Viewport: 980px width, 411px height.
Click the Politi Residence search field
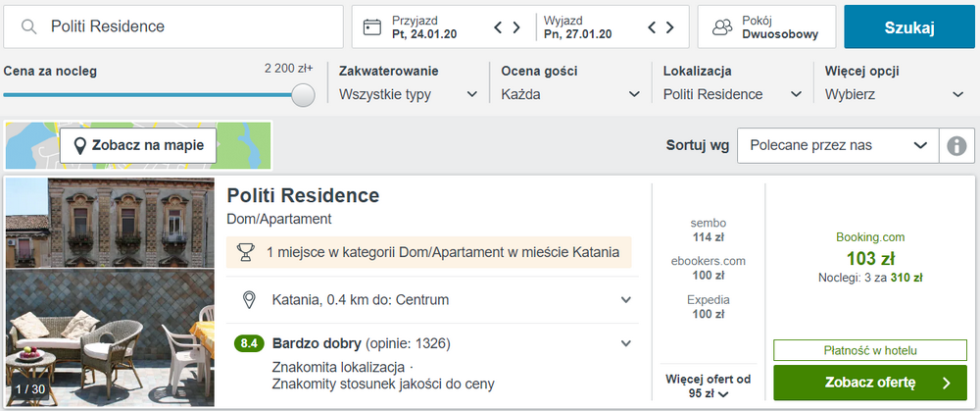(x=173, y=26)
